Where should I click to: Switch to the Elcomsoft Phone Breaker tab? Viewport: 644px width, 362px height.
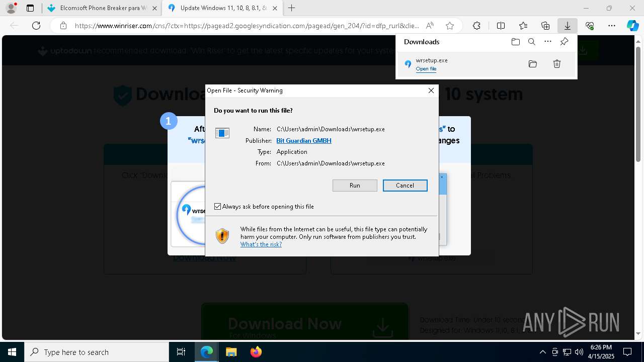coord(101,8)
